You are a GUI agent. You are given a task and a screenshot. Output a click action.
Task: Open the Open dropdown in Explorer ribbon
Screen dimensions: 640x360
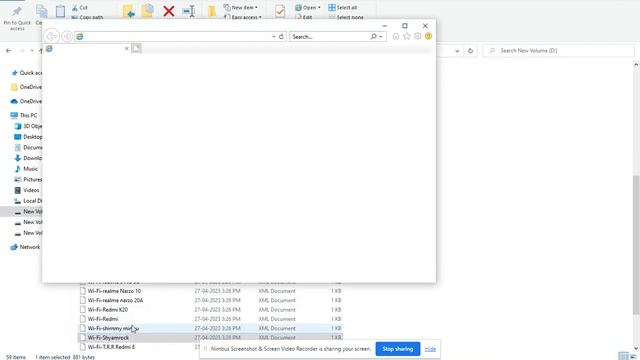308,7
